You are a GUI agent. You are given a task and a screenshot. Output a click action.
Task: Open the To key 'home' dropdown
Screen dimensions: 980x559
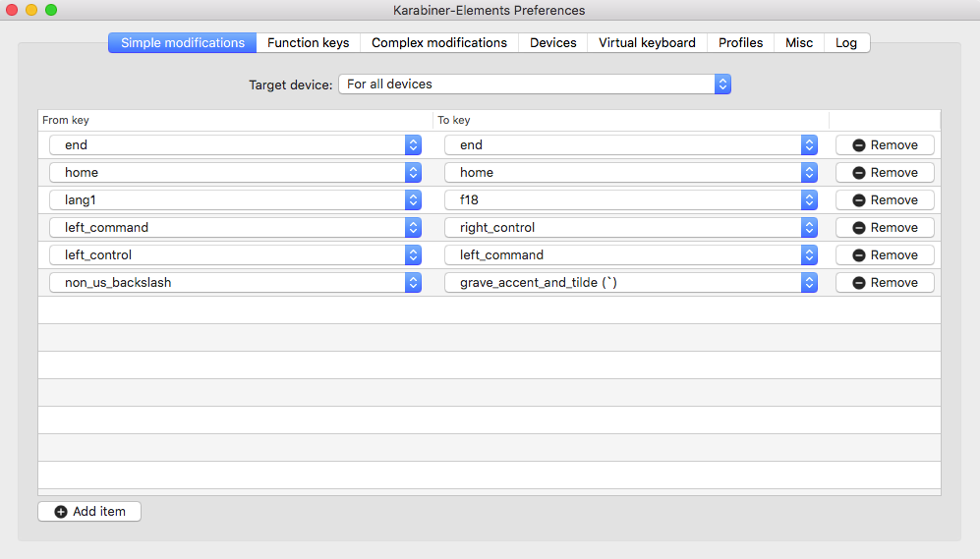631,172
